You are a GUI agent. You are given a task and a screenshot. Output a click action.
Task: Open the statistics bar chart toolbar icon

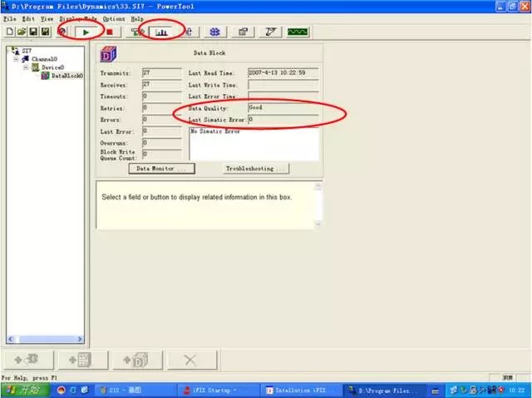161,32
